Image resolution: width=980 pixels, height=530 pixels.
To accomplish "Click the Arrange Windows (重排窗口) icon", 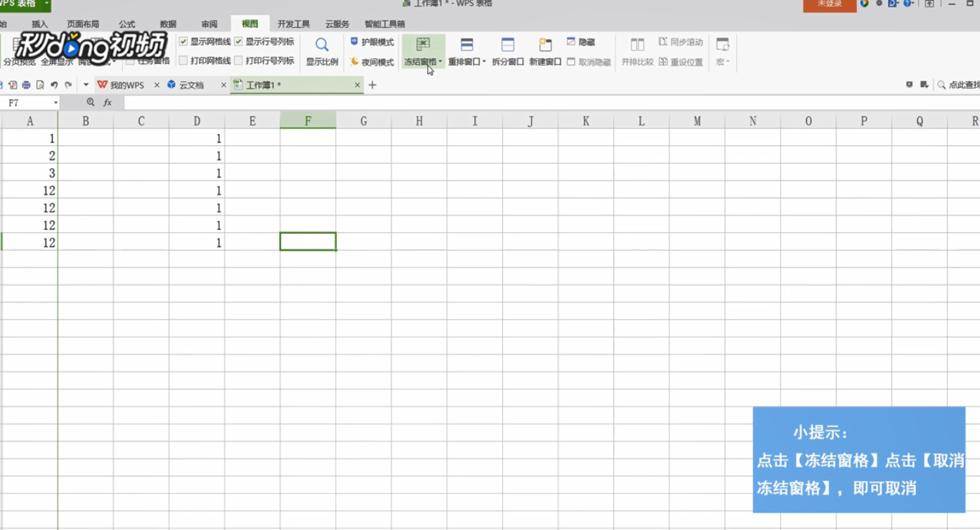I will (x=466, y=44).
